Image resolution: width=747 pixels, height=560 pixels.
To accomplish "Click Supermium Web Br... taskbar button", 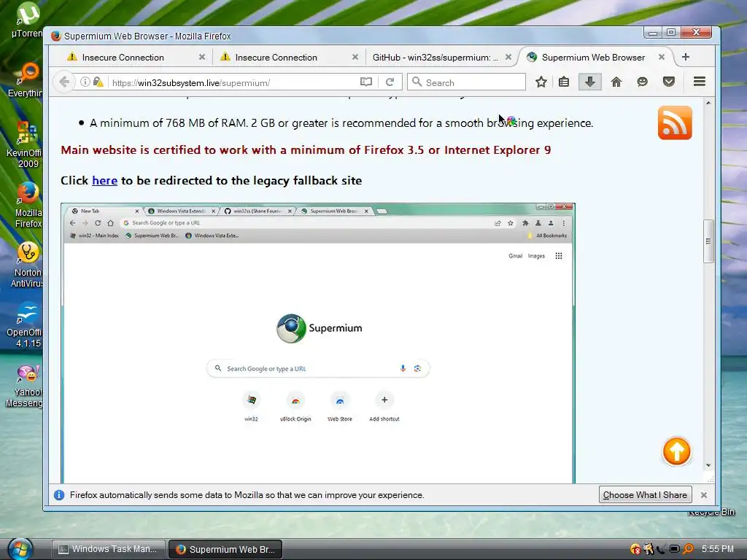I will point(225,549).
